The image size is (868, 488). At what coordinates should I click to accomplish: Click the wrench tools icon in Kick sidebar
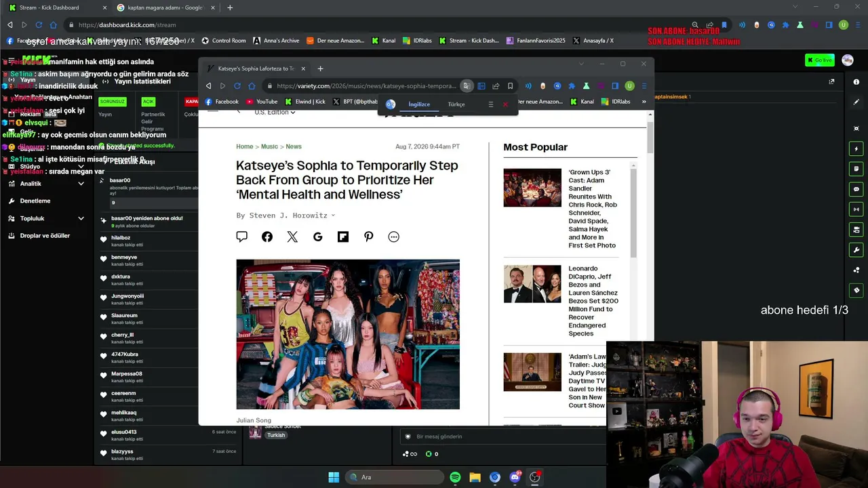click(856, 250)
